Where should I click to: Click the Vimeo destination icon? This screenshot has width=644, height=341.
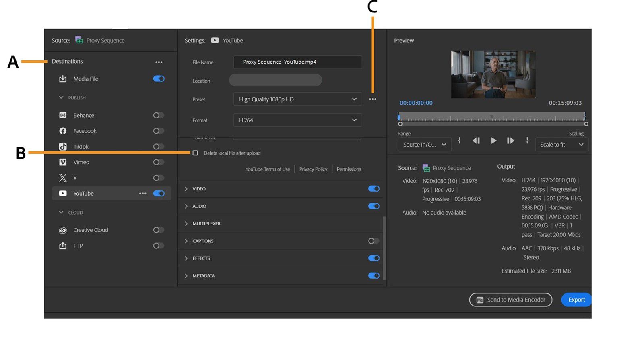point(63,162)
